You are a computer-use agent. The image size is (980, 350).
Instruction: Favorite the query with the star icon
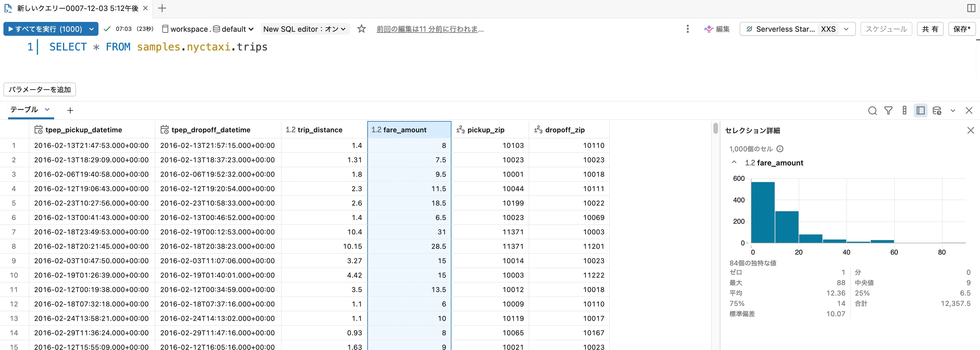click(361, 29)
